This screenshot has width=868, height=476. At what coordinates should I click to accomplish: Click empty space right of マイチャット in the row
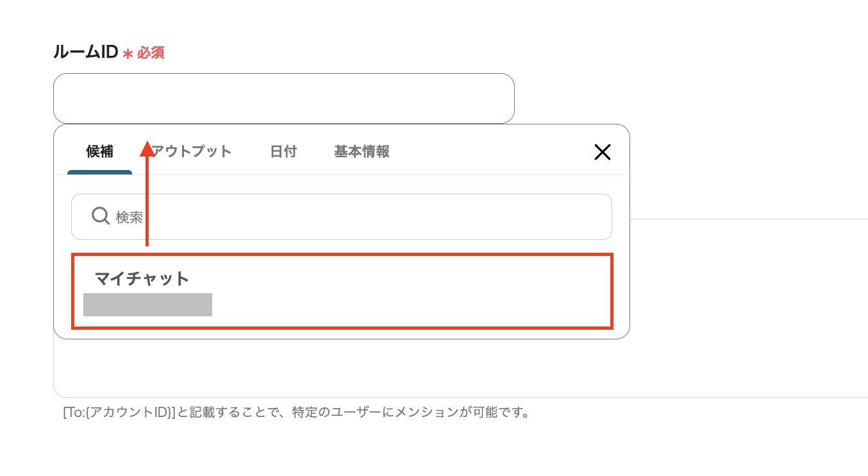(x=417, y=282)
